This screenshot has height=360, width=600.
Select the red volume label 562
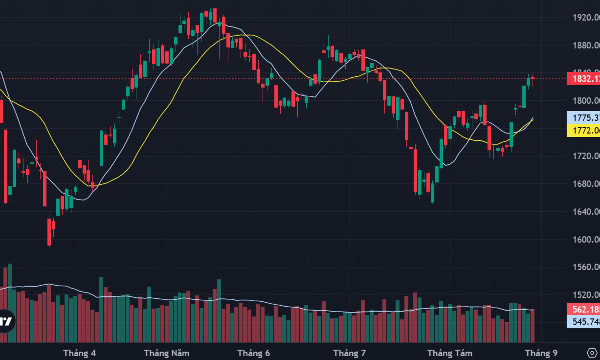pos(583,309)
